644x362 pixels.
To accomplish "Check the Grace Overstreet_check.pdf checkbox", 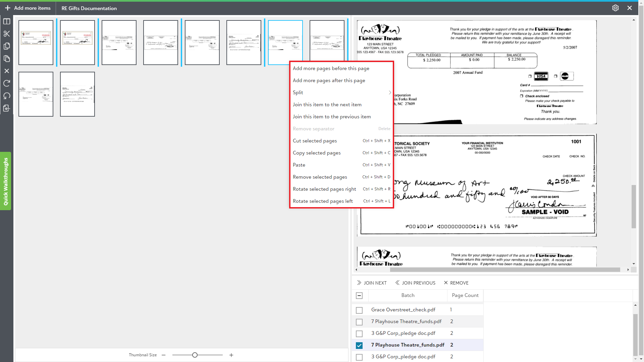I will click(x=359, y=310).
